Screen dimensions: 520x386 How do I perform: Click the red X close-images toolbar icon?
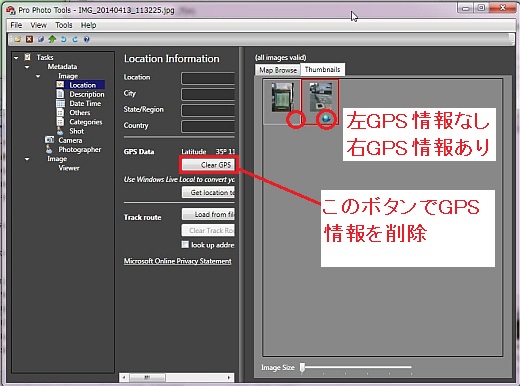pos(29,39)
